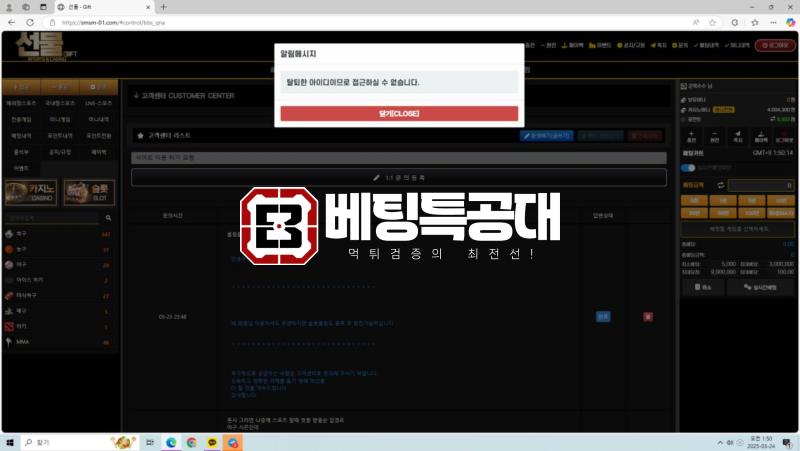Select the baseball sport icon row
This screenshot has height=451, width=800.
pyautogui.click(x=60, y=265)
